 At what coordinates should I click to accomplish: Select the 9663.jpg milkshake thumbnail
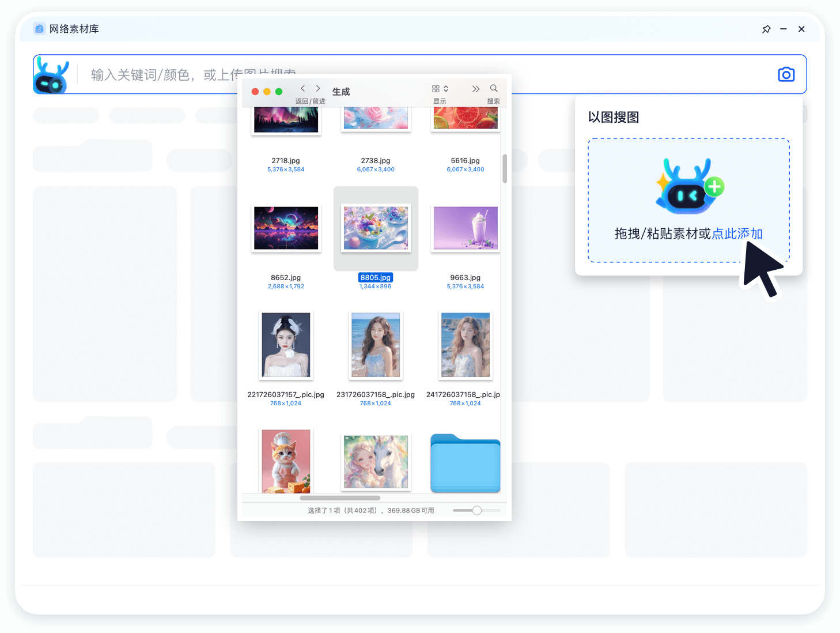pyautogui.click(x=465, y=228)
